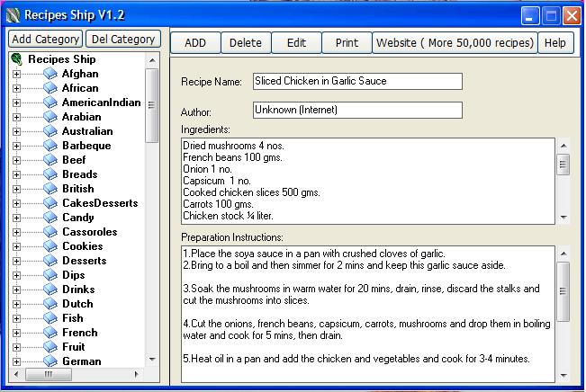
Task: Click the Candy category book icon
Action: click(50, 218)
